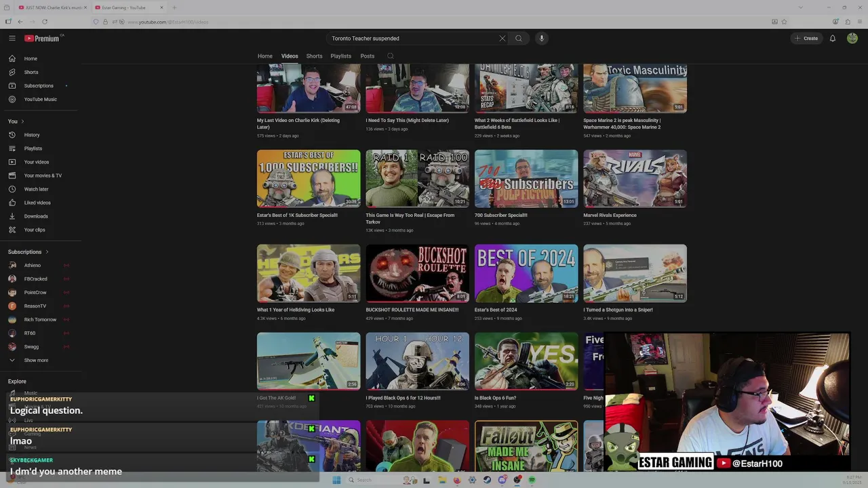
Task: Switch to the channel Shorts tab
Action: pyautogui.click(x=314, y=56)
